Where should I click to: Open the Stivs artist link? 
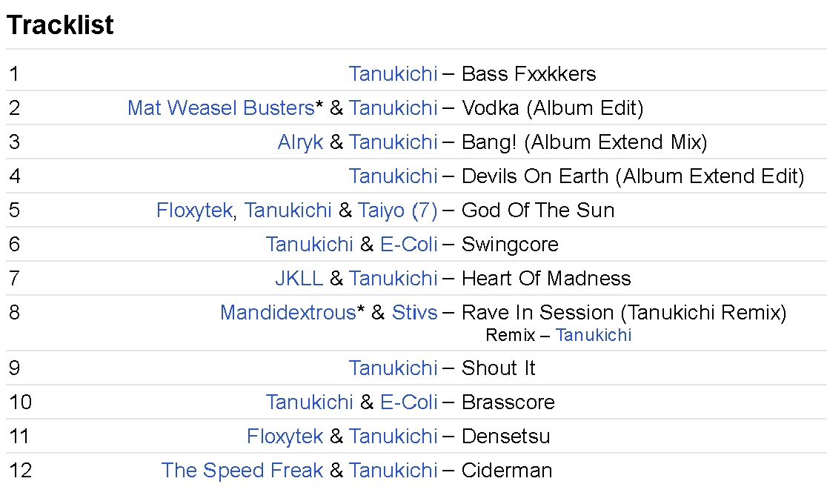414,313
